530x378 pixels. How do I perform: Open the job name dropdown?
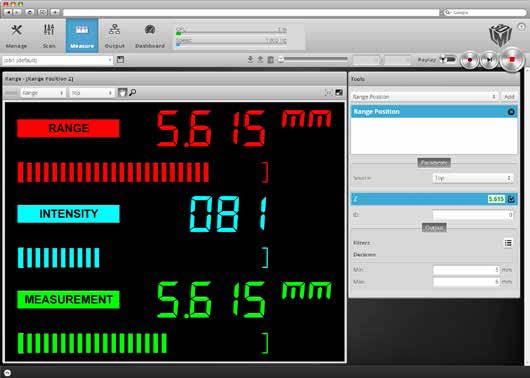click(x=57, y=60)
